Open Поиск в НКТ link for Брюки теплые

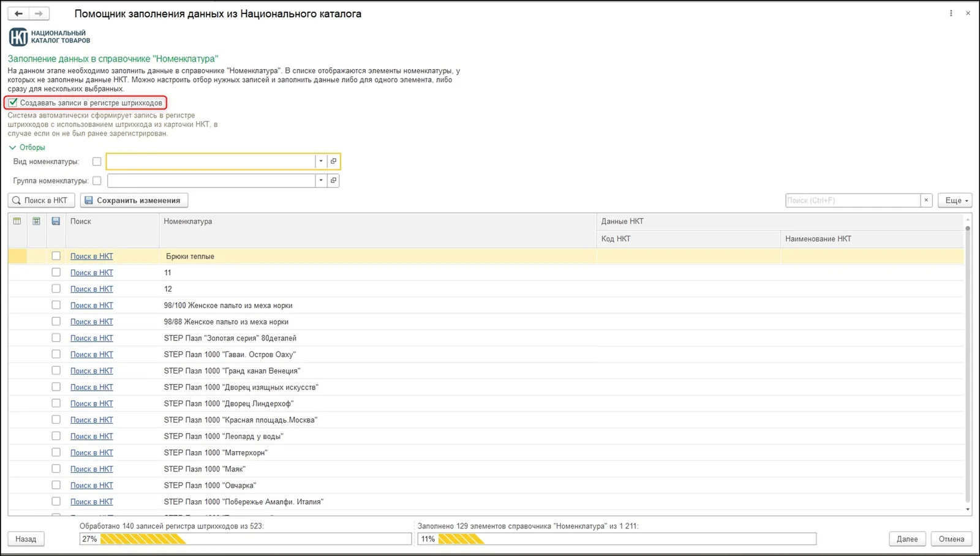92,256
